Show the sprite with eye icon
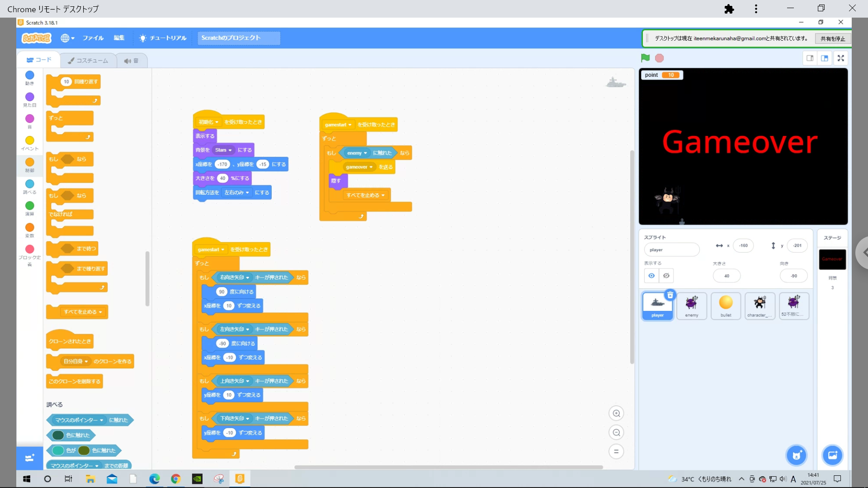This screenshot has height=488, width=868. [x=651, y=276]
